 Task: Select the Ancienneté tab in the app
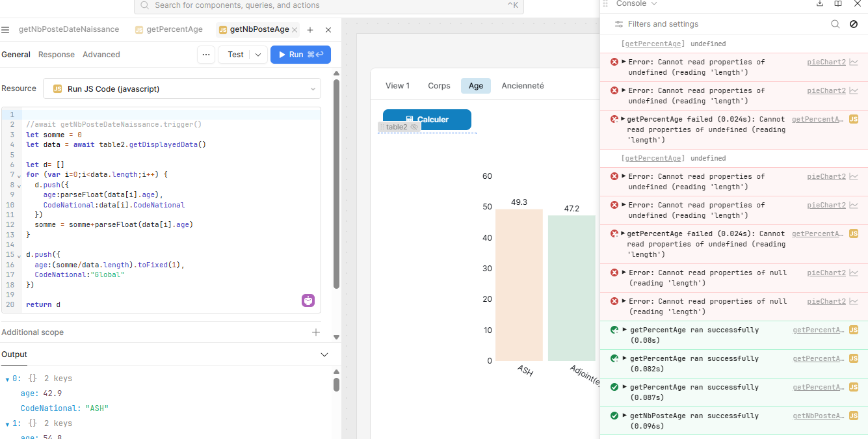pos(522,86)
